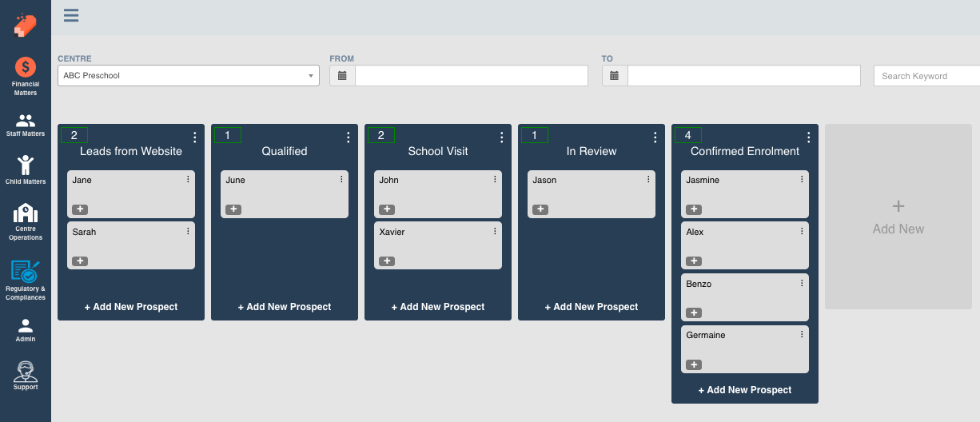Click the TO calendar icon

(x=615, y=76)
